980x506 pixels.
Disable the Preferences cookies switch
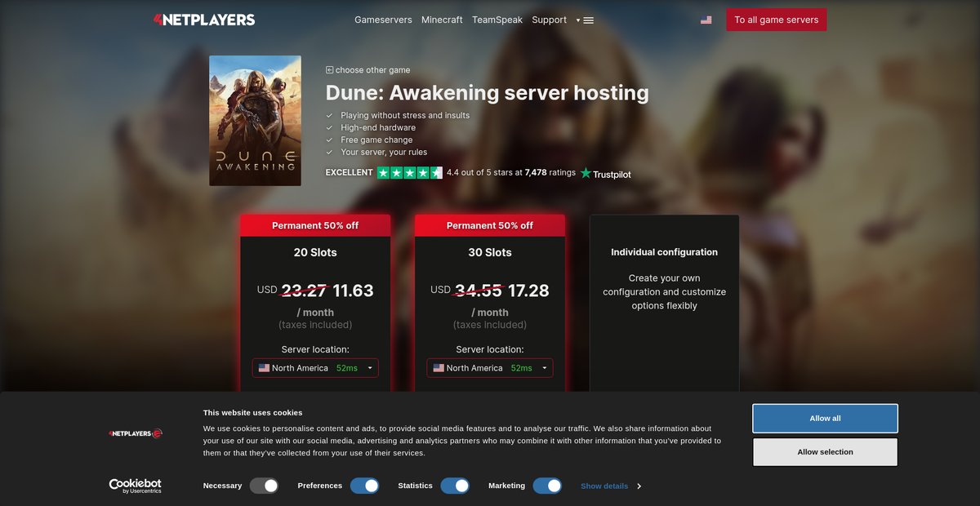click(x=365, y=486)
